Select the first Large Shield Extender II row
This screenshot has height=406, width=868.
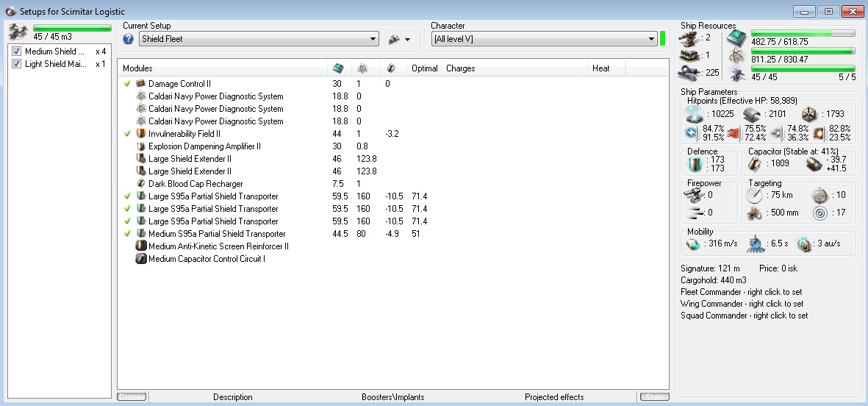392,158
